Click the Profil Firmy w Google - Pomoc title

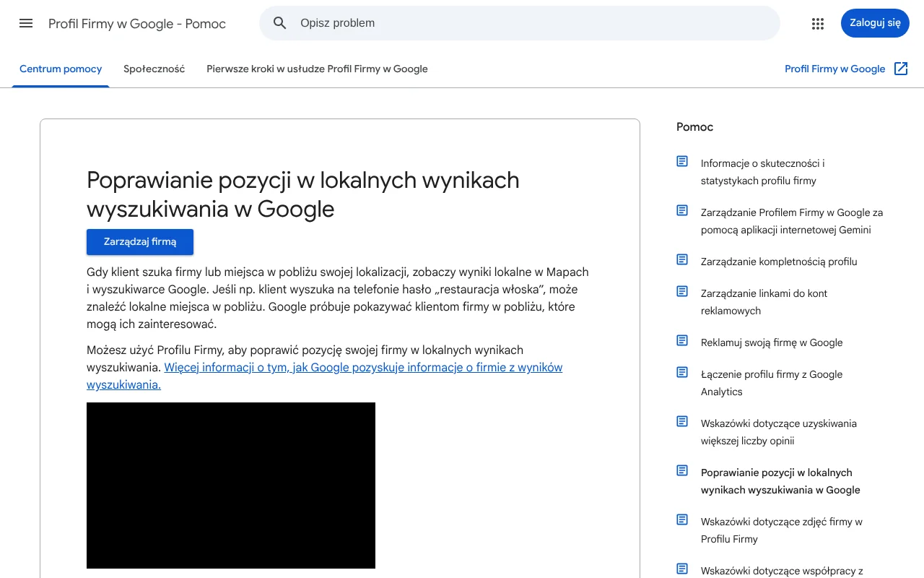(137, 24)
